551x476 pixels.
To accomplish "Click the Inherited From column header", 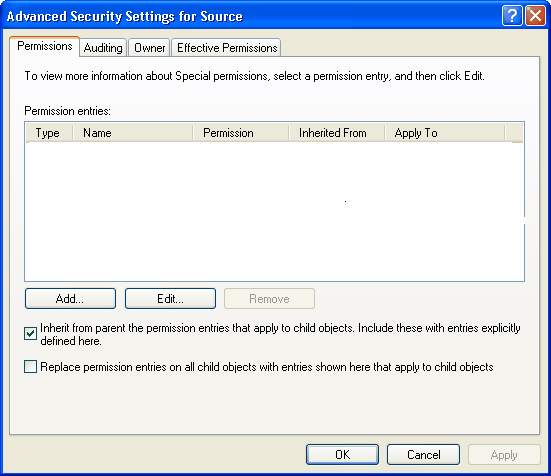I will pyautogui.click(x=337, y=133).
